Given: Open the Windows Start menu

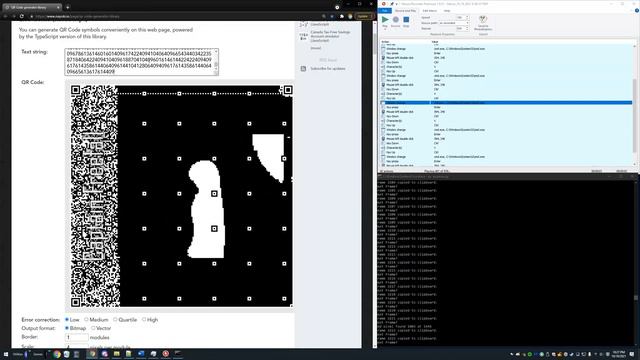Looking at the screenshot, I should pyautogui.click(x=6, y=354).
